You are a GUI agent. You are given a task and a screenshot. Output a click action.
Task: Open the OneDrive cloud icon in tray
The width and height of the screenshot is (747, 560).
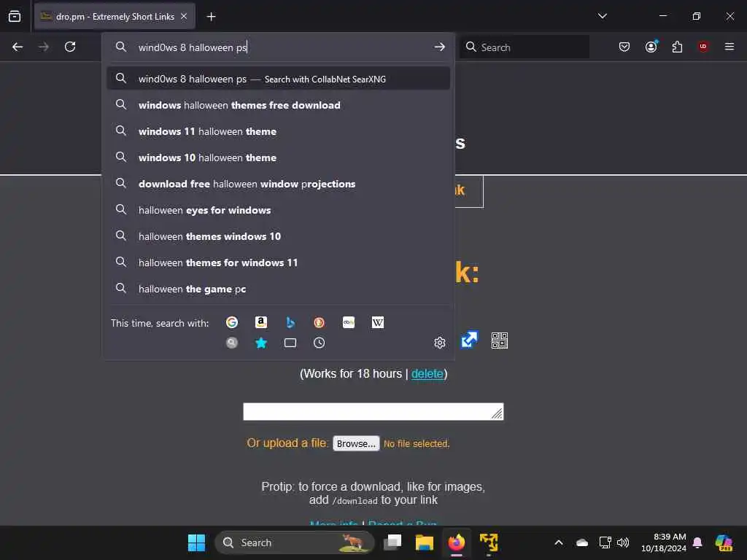(x=582, y=542)
